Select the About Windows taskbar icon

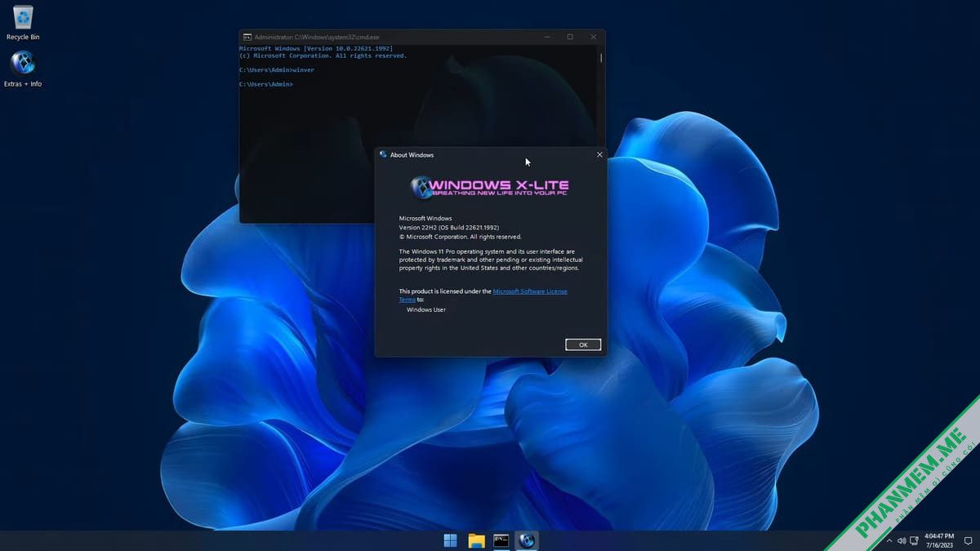click(527, 540)
